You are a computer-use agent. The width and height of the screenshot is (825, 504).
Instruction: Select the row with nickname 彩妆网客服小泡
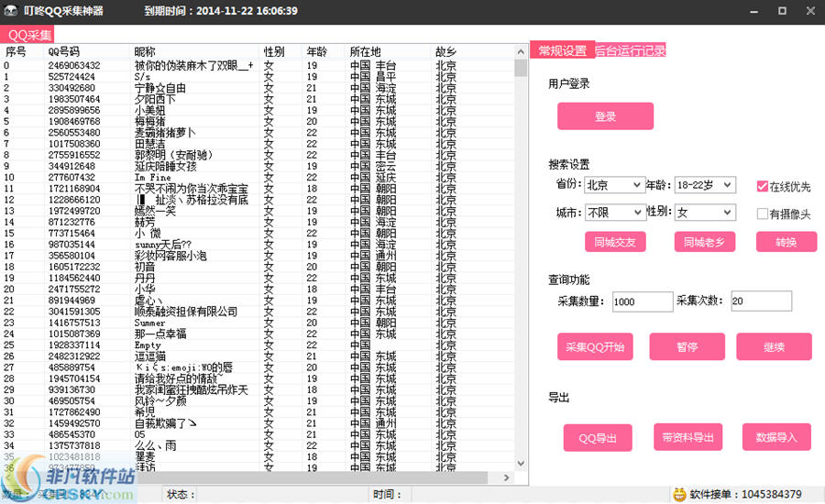258,256
